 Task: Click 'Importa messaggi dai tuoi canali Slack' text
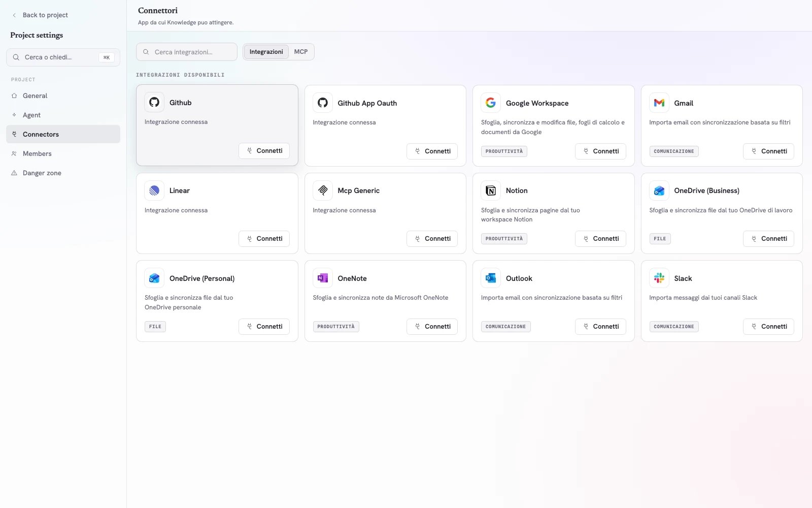pos(703,298)
